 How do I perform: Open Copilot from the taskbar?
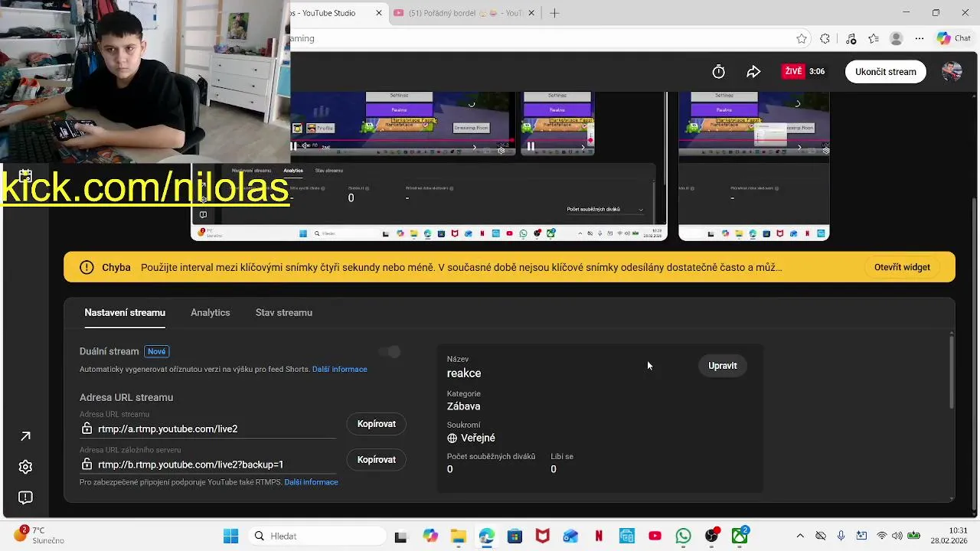(430, 536)
